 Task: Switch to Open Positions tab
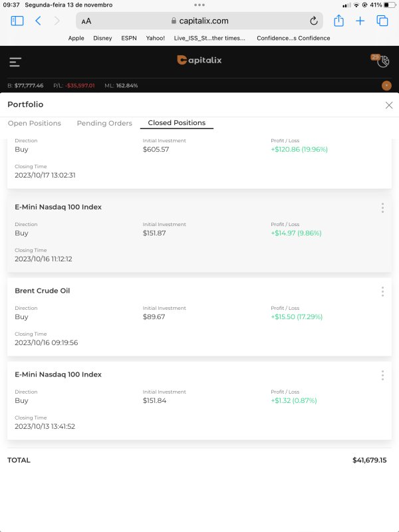(x=35, y=123)
